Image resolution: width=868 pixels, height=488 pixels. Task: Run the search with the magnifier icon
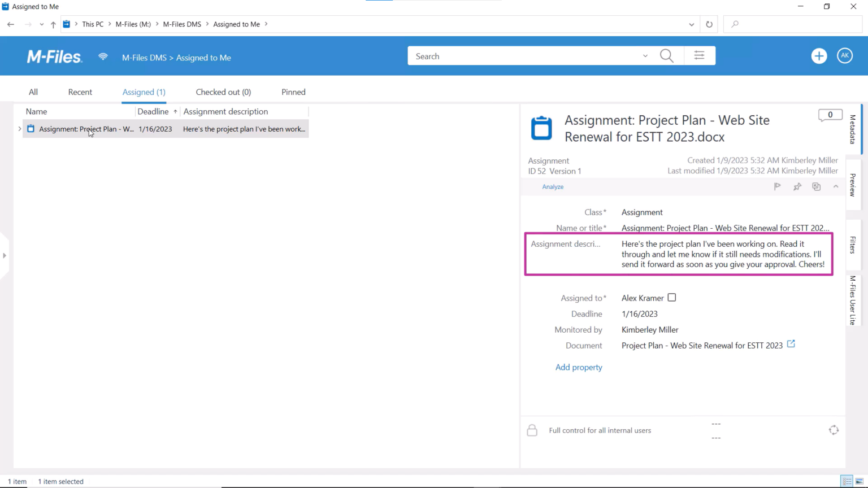pos(666,55)
